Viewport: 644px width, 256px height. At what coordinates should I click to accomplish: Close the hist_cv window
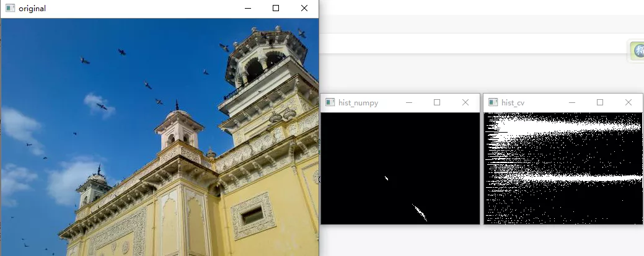tap(629, 102)
